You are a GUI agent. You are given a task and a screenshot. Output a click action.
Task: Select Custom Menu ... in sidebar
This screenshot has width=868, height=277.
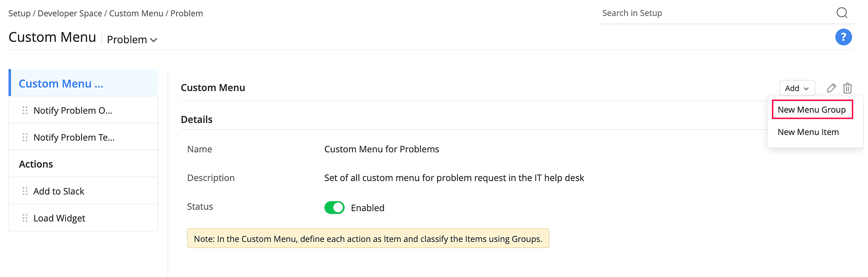[x=61, y=84]
